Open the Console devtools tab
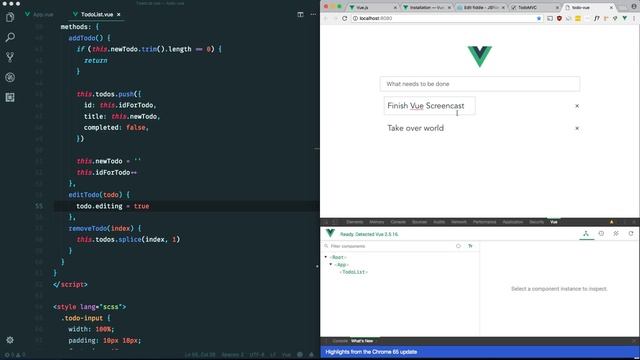 (398, 222)
